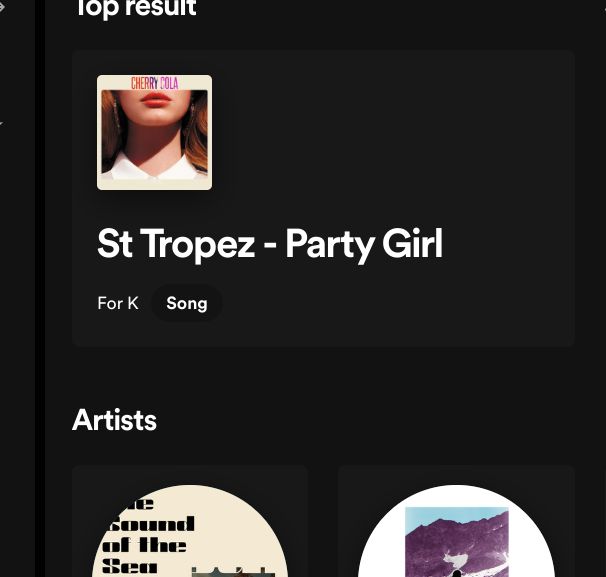The height and width of the screenshot is (577, 606).
Task: Open the For K artist link
Action: [x=117, y=303]
